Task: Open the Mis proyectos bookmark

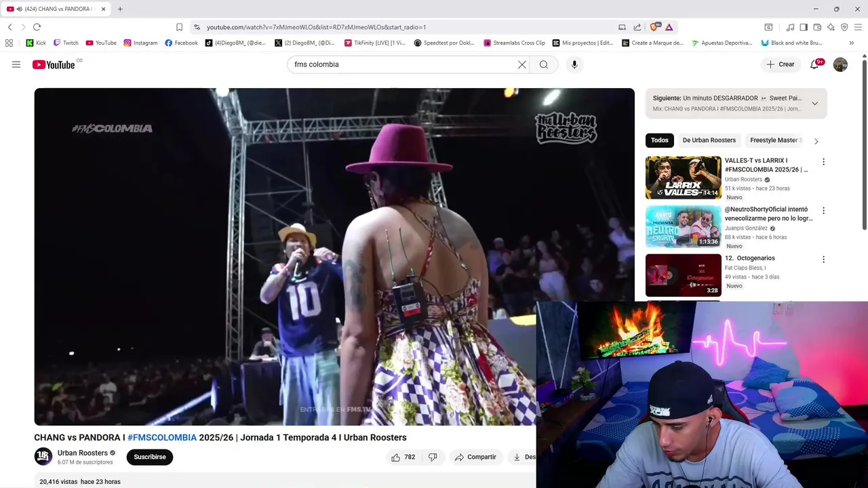Action: pyautogui.click(x=583, y=43)
